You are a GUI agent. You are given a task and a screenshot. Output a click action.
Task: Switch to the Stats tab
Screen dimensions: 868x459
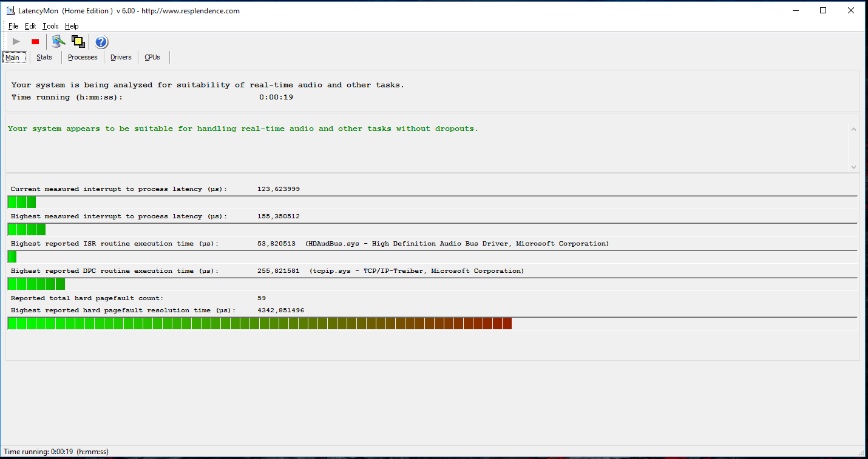click(x=44, y=57)
